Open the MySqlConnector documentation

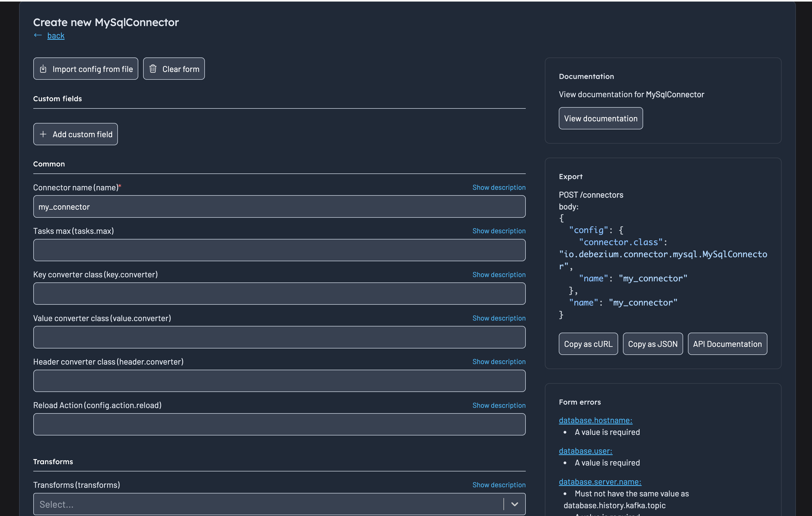pos(601,118)
